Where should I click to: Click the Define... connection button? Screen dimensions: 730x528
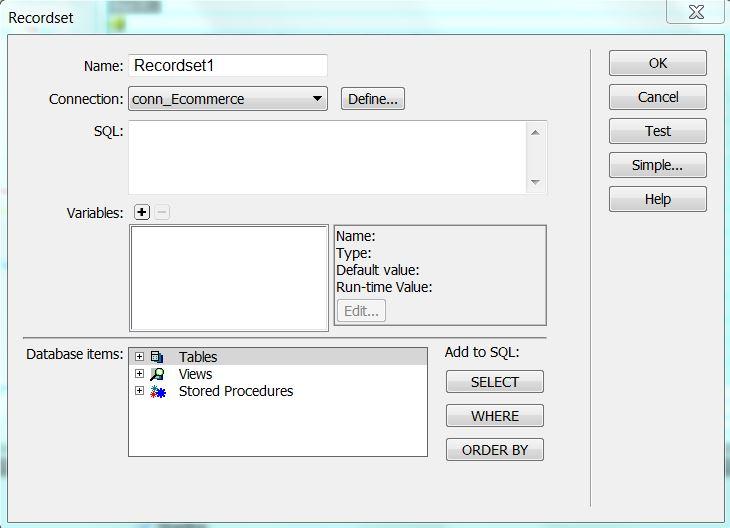tap(372, 99)
